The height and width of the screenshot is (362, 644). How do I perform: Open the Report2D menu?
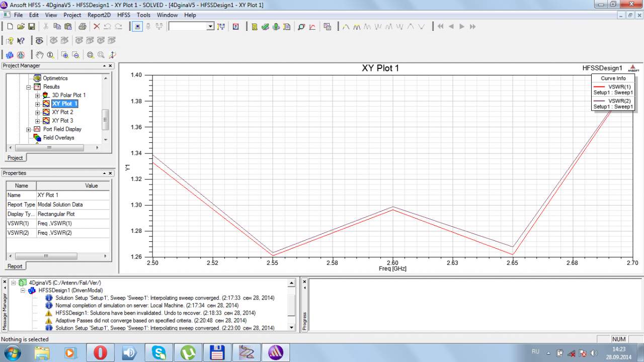coord(99,15)
